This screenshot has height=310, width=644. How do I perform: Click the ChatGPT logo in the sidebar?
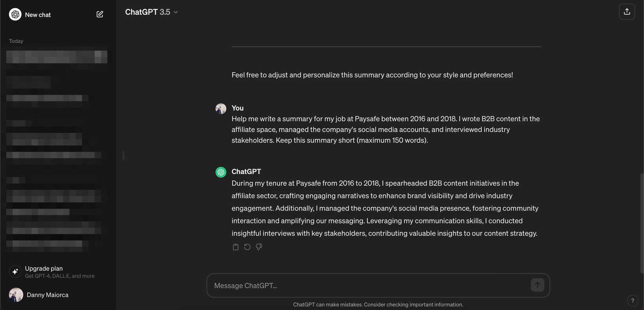click(x=14, y=14)
